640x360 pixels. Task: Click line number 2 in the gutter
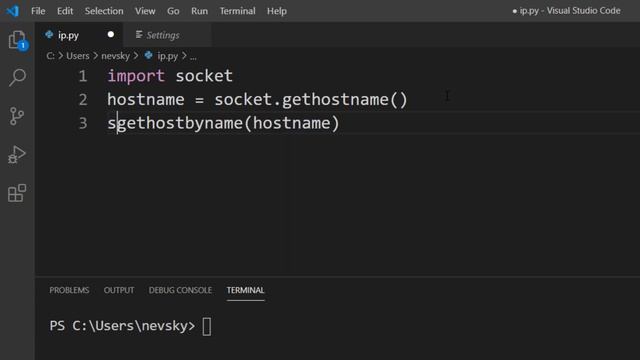coord(83,100)
